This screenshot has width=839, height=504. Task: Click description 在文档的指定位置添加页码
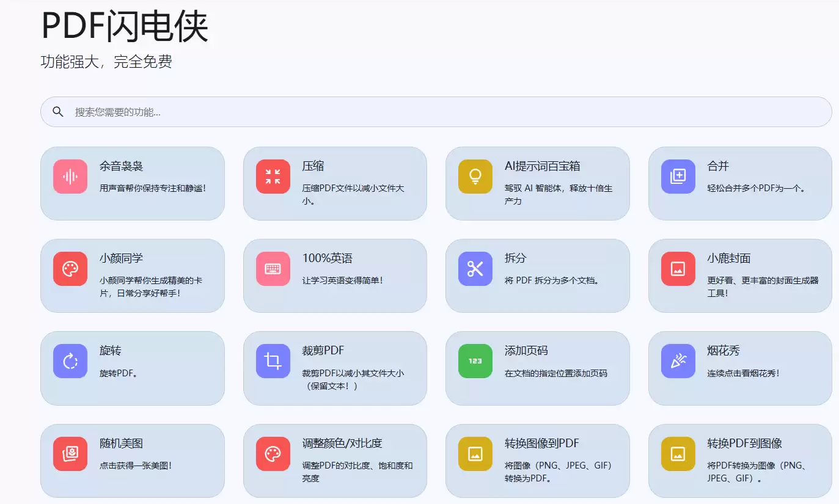(556, 373)
